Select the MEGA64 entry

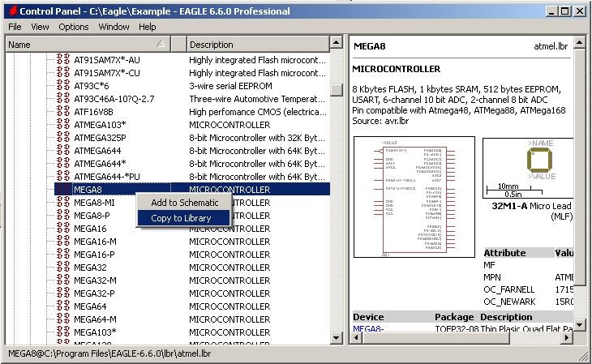(90, 306)
